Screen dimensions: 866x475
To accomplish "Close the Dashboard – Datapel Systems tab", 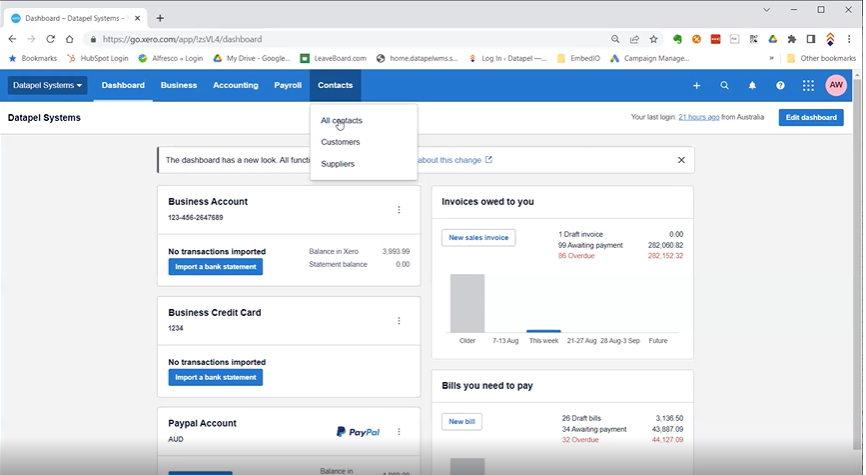I will tap(138, 18).
